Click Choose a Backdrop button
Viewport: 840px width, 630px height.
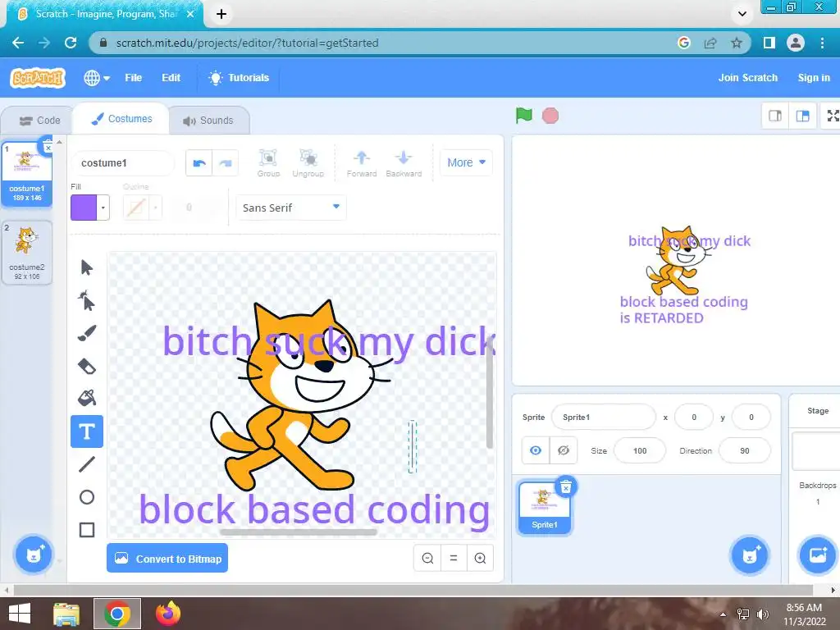coord(818,555)
